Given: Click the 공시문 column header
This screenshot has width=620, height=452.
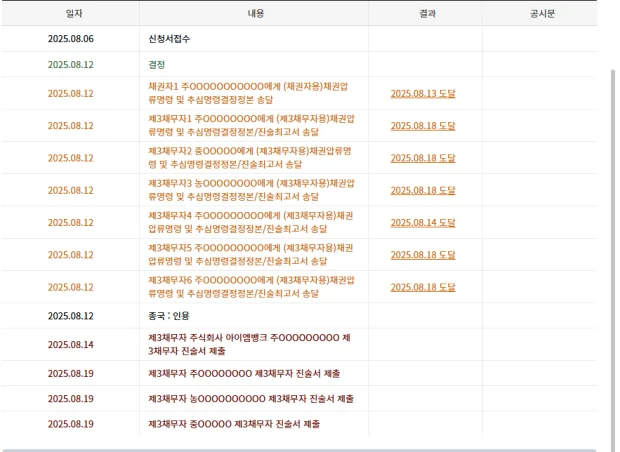Looking at the screenshot, I should click(541, 13).
